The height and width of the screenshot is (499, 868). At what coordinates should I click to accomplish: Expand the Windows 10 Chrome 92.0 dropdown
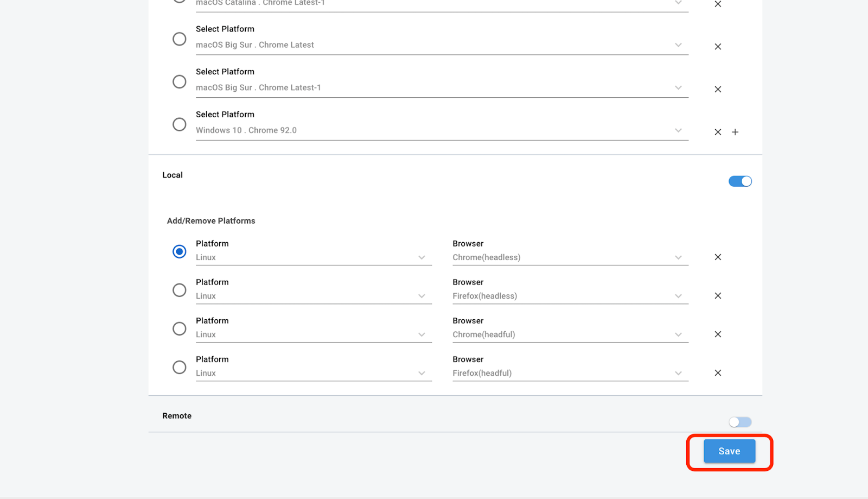pyautogui.click(x=442, y=130)
